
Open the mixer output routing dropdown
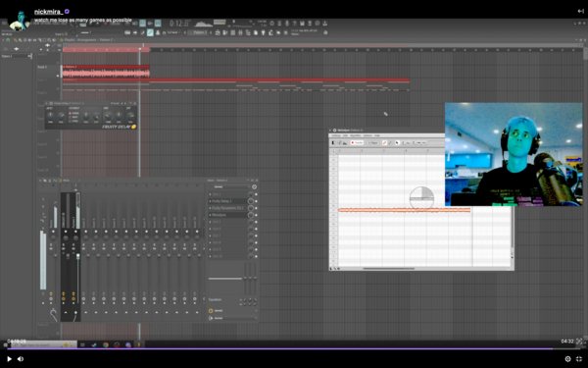tap(232, 318)
